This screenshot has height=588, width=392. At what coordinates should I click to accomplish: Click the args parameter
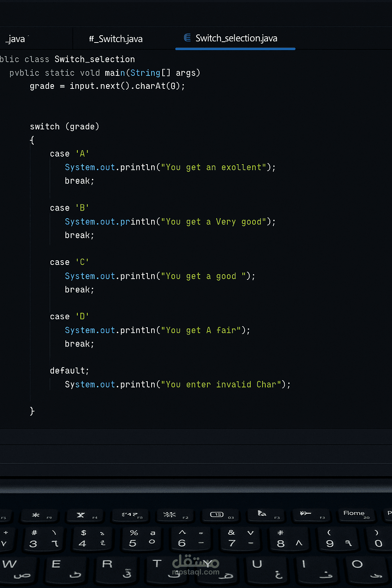[186, 73]
